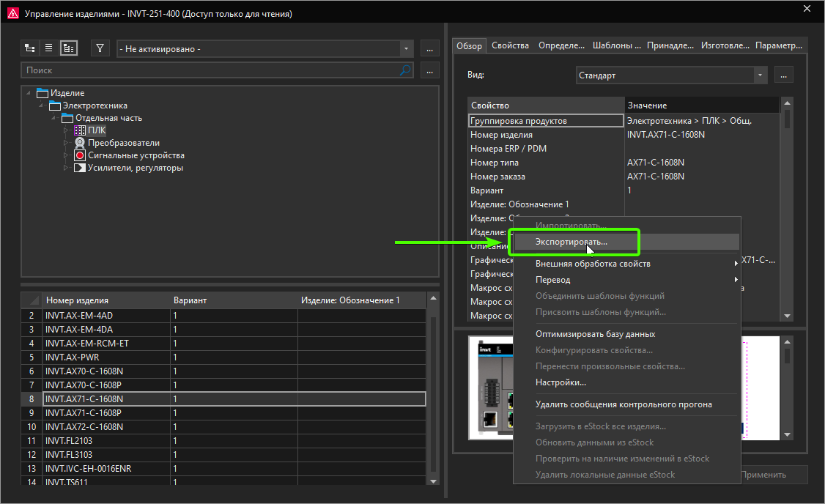Select the Преобразователи tree icon

point(80,143)
